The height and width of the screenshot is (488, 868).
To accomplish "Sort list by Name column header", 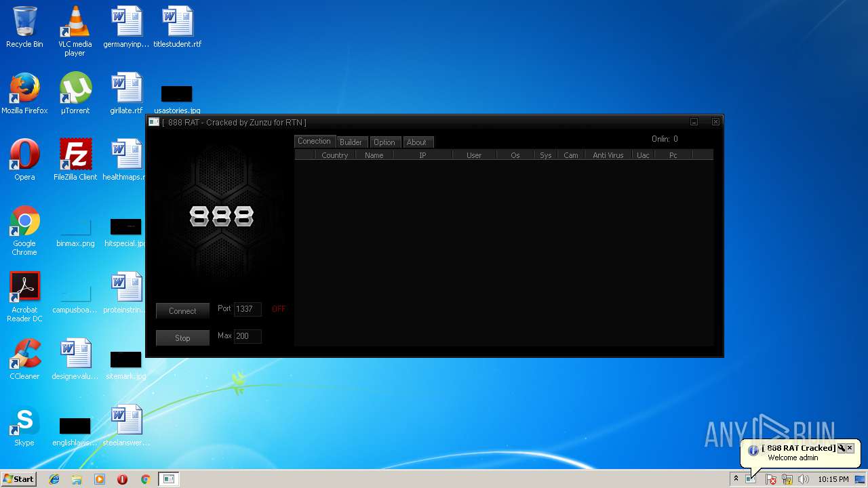I will pyautogui.click(x=374, y=155).
